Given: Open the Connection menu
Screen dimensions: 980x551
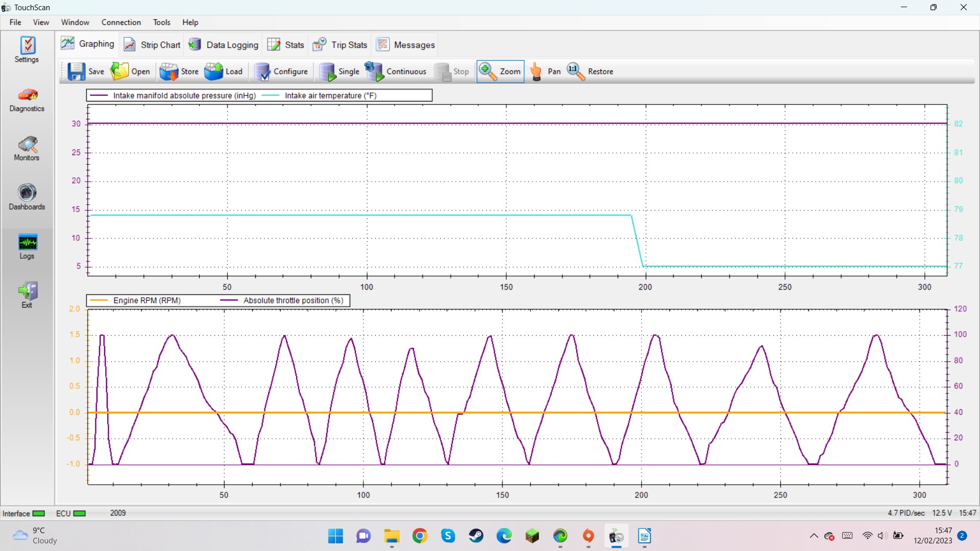Looking at the screenshot, I should pyautogui.click(x=121, y=22).
